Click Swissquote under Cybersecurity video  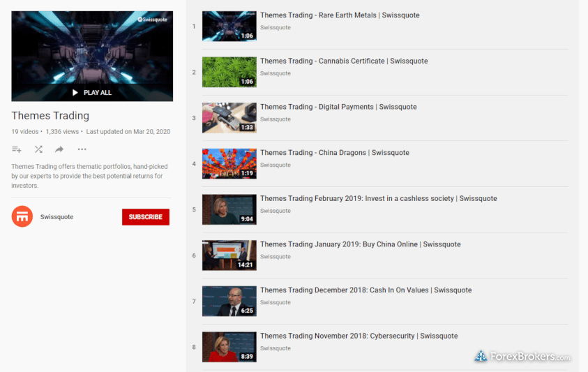pyautogui.click(x=276, y=348)
